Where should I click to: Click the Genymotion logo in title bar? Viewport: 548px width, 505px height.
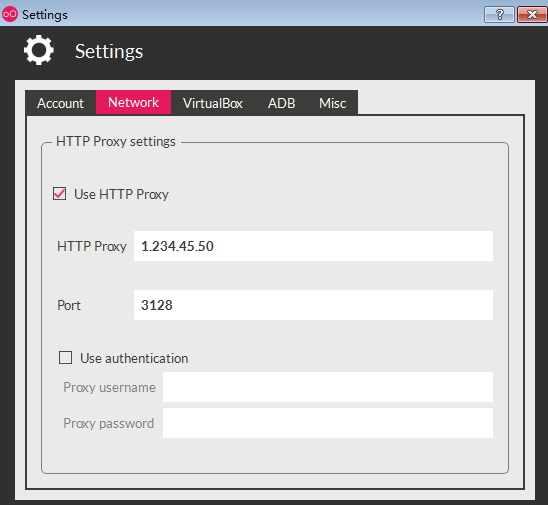(10, 14)
